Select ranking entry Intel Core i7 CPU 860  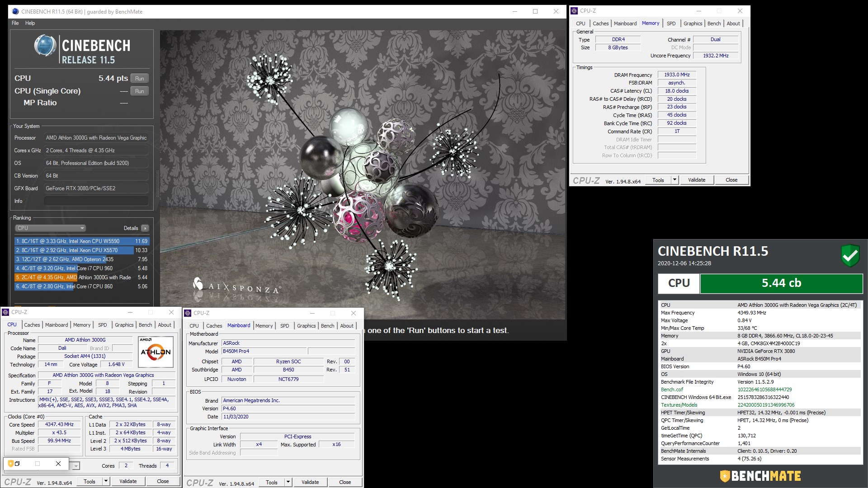[82, 286]
